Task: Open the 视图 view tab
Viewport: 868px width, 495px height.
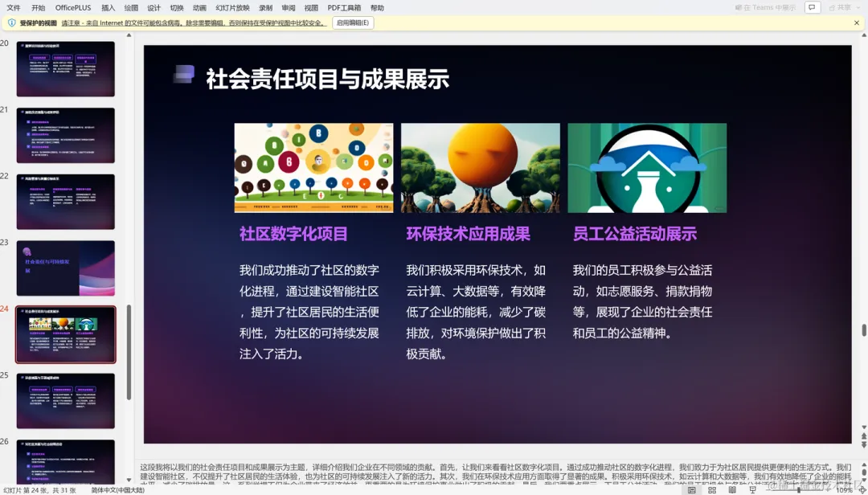Action: (x=311, y=8)
